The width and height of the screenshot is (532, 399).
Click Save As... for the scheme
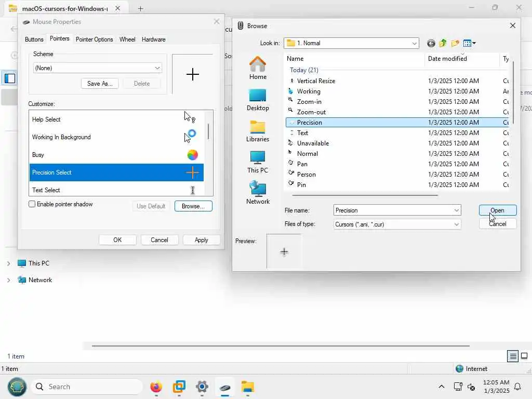[x=100, y=84]
